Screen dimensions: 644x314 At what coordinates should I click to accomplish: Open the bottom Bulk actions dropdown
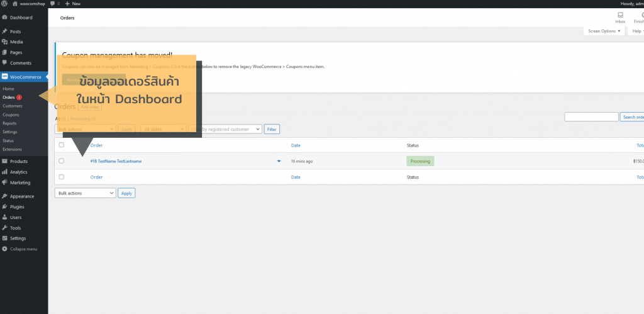[86, 193]
